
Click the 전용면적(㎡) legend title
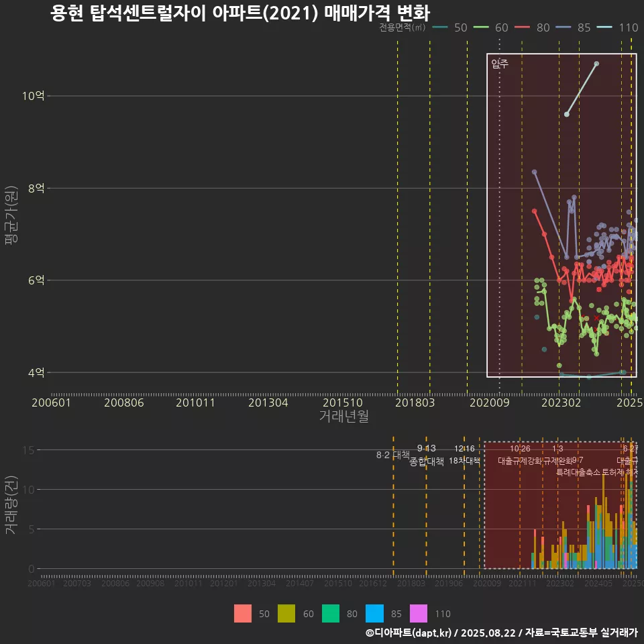click(x=402, y=28)
